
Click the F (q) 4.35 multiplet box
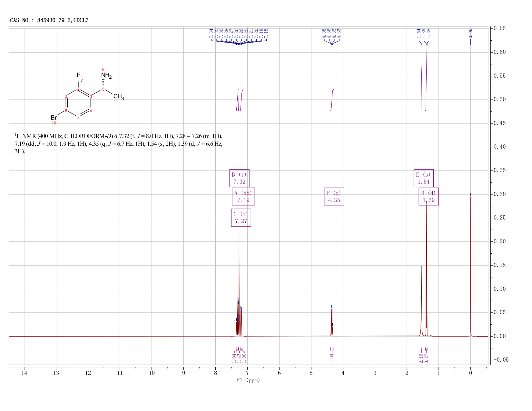point(334,196)
